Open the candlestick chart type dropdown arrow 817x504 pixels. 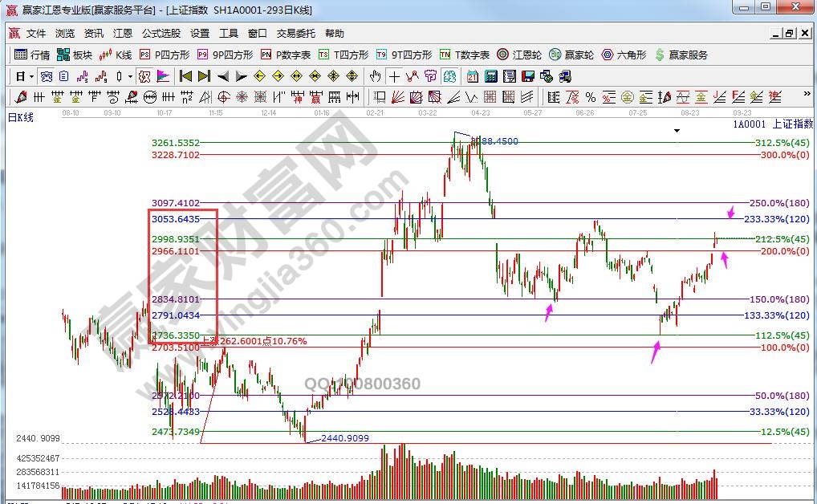[131, 76]
